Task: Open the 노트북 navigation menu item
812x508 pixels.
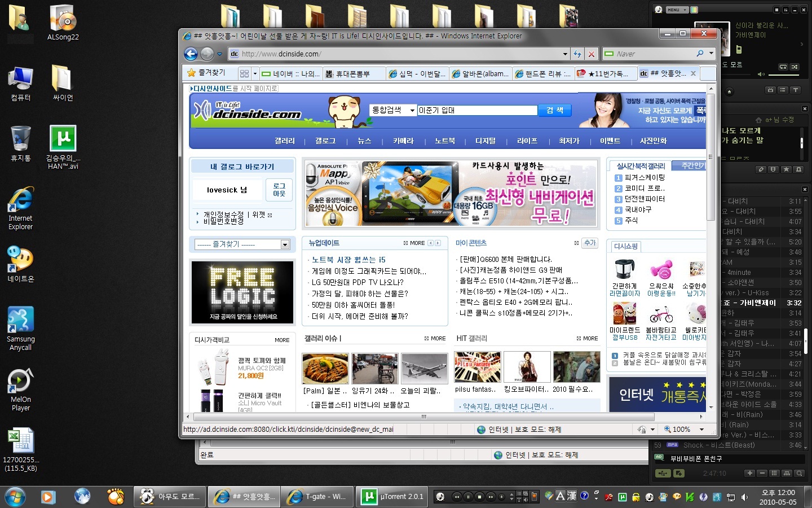Action: click(445, 141)
